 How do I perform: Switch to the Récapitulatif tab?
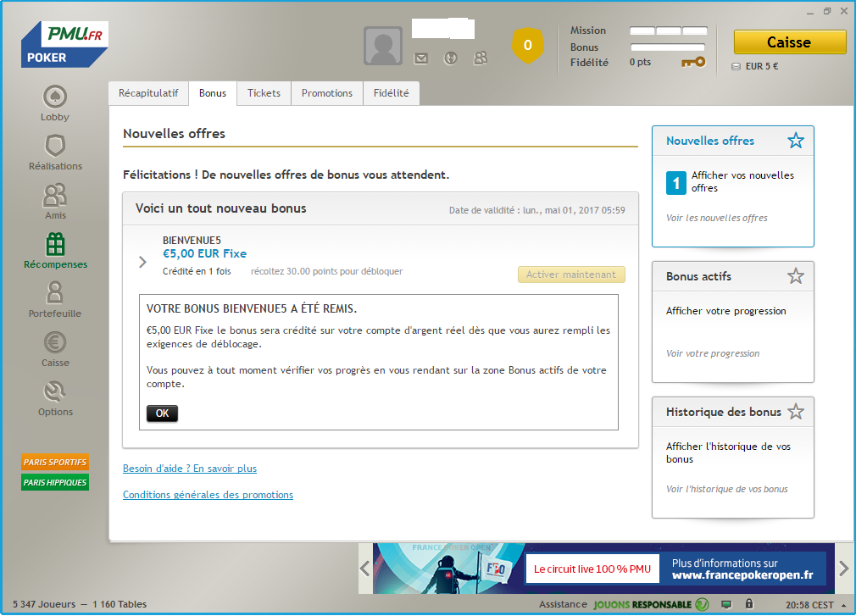(x=148, y=93)
